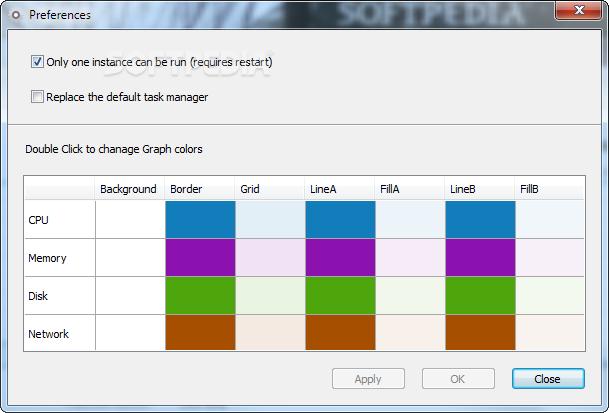Image resolution: width=609 pixels, height=413 pixels.
Task: Select the Disk LineA green swatch
Action: tap(340, 296)
